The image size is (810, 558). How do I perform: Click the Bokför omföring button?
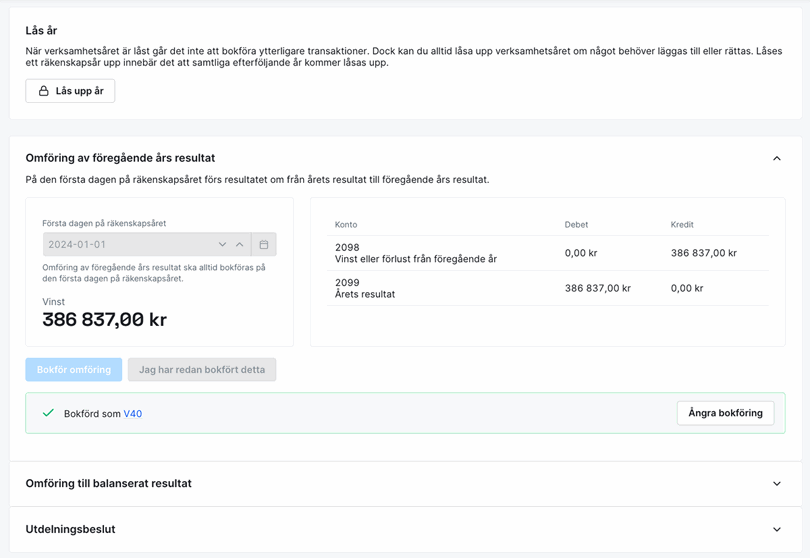(x=74, y=370)
